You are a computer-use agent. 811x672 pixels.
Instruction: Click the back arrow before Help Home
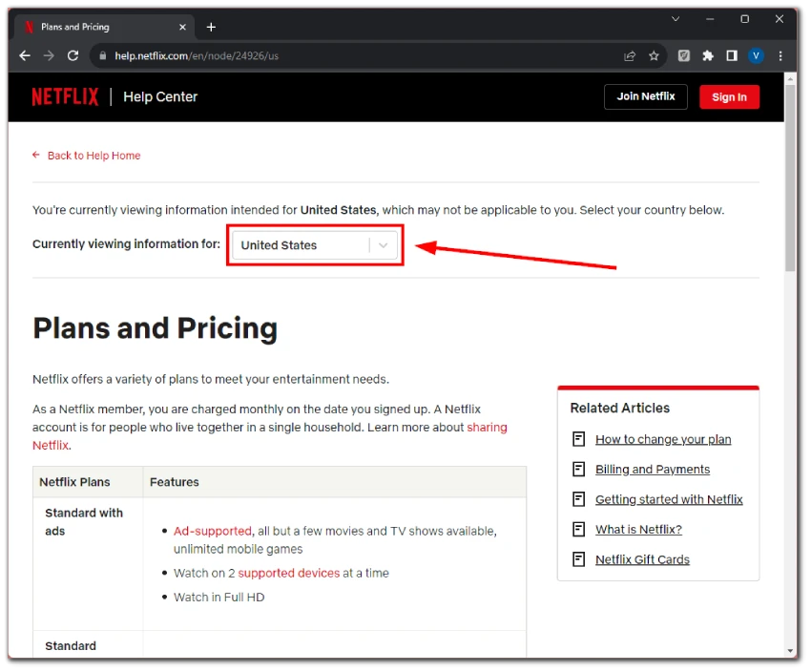(x=36, y=155)
